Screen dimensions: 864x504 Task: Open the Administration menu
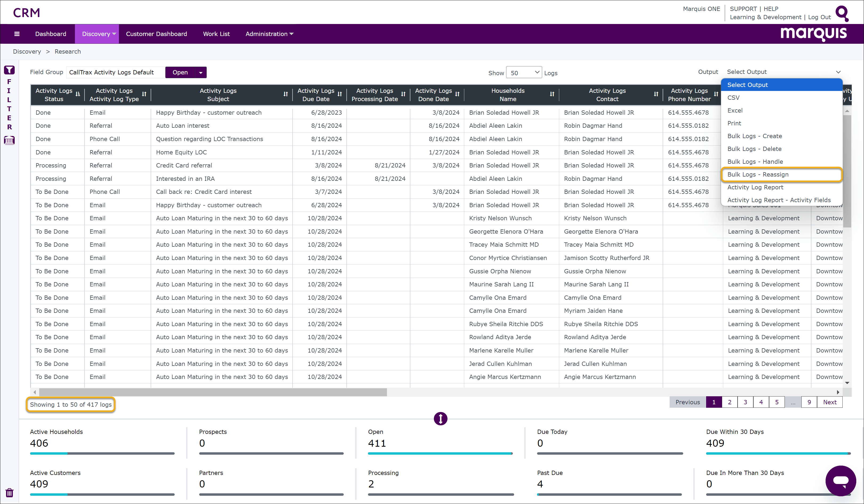pyautogui.click(x=269, y=34)
